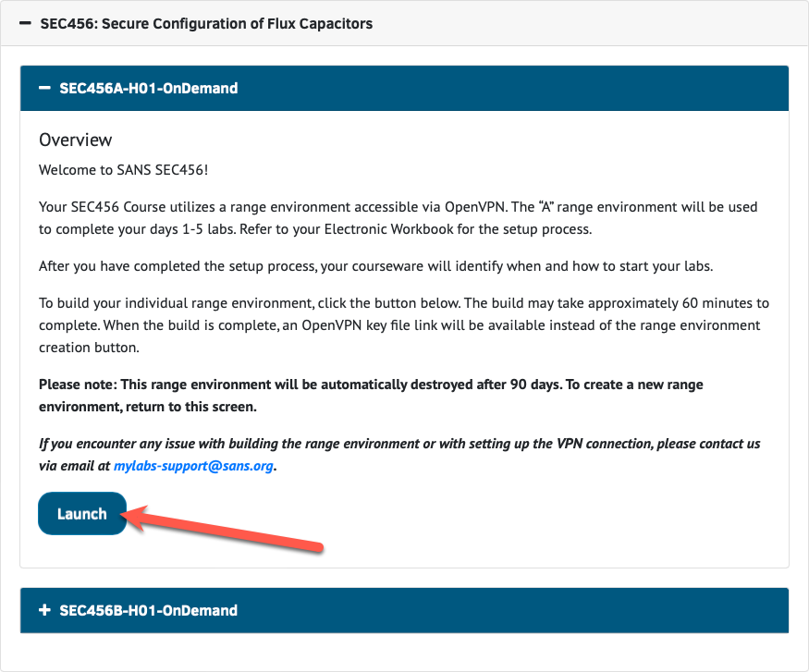
Task: Click blank right area of top SEC456 header
Action: coord(601,23)
